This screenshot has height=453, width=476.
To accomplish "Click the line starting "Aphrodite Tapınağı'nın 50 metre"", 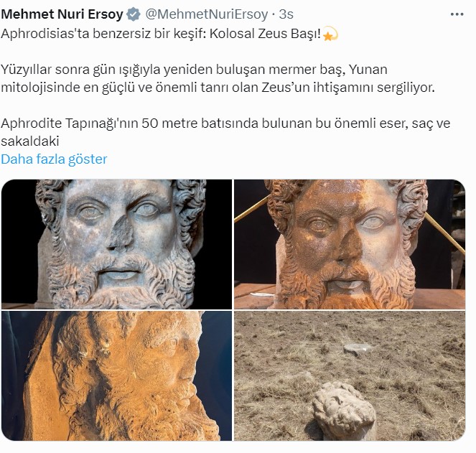I will pos(225,123).
